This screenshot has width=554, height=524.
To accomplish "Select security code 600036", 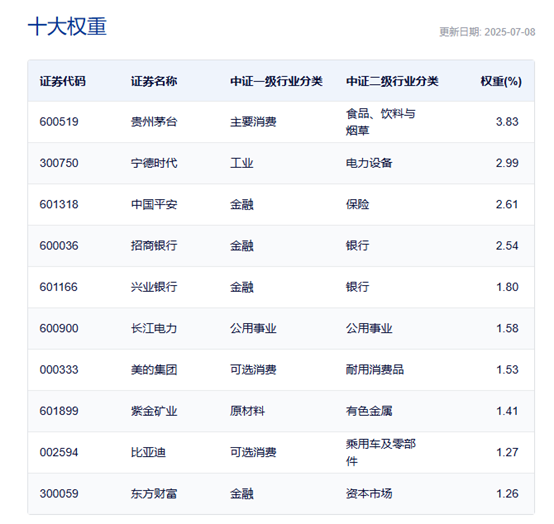I will [59, 246].
